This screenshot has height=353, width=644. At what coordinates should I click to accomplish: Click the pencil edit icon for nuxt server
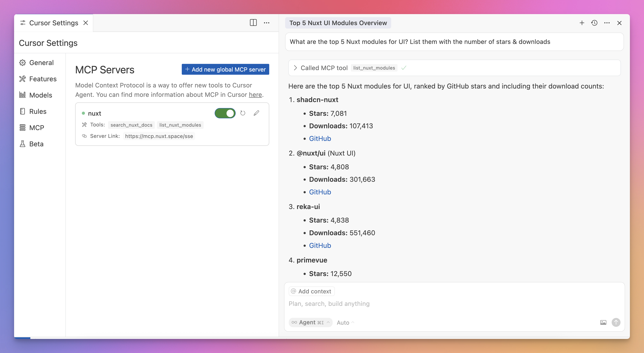[x=256, y=113]
